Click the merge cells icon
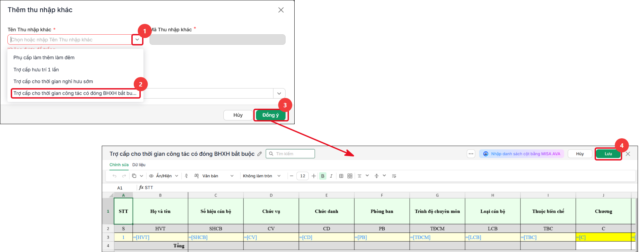 350,176
